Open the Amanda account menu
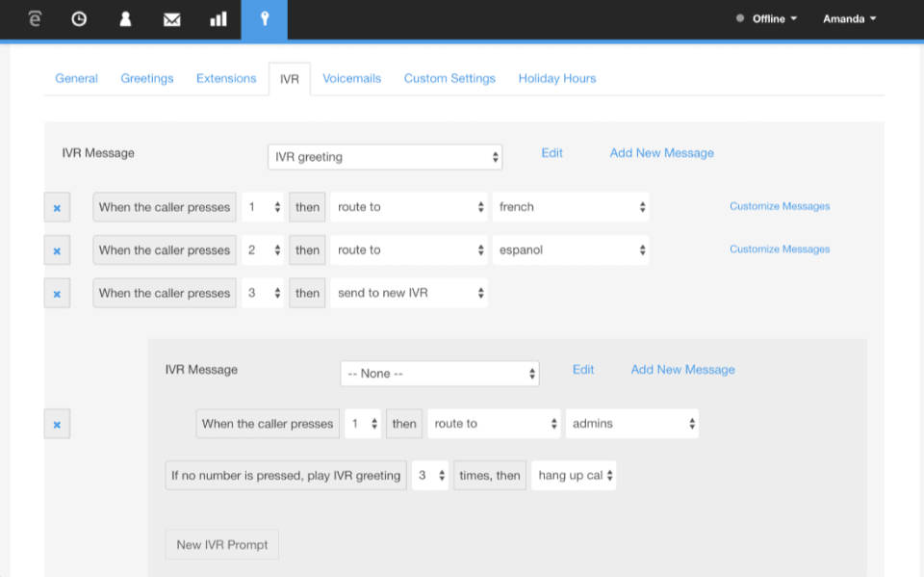 click(x=849, y=17)
